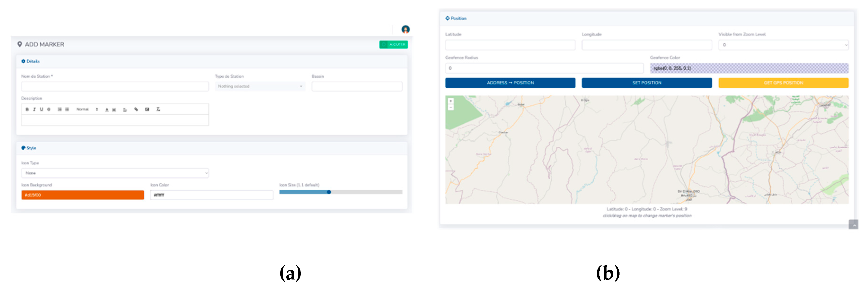Open the orange Icon Background color swatch
The height and width of the screenshot is (288, 868).
click(x=83, y=195)
